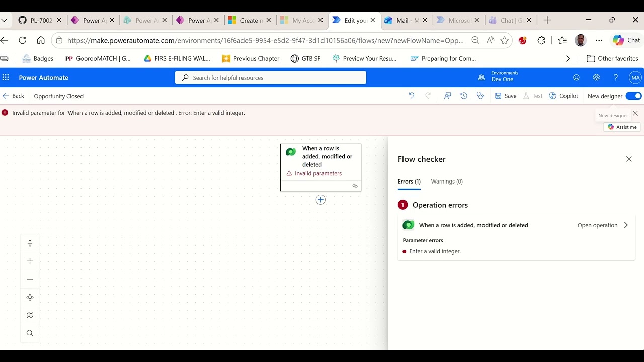Click the Power Automate header title
This screenshot has width=644, height=362.
[44, 78]
